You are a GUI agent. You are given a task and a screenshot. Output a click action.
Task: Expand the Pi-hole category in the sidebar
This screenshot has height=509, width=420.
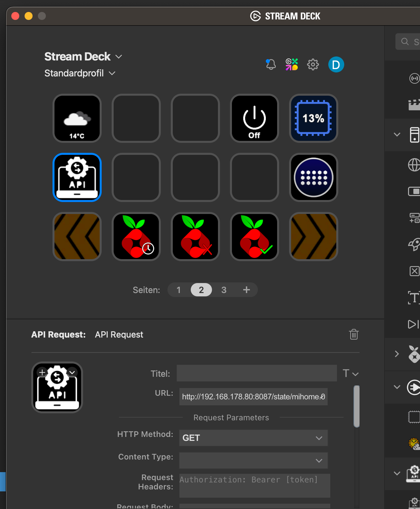click(x=397, y=354)
